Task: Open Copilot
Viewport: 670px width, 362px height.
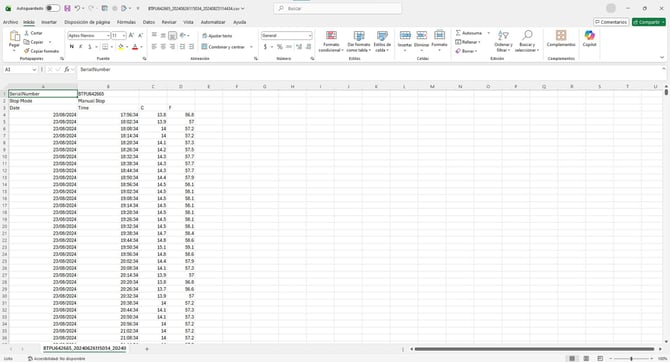Action: (589, 38)
